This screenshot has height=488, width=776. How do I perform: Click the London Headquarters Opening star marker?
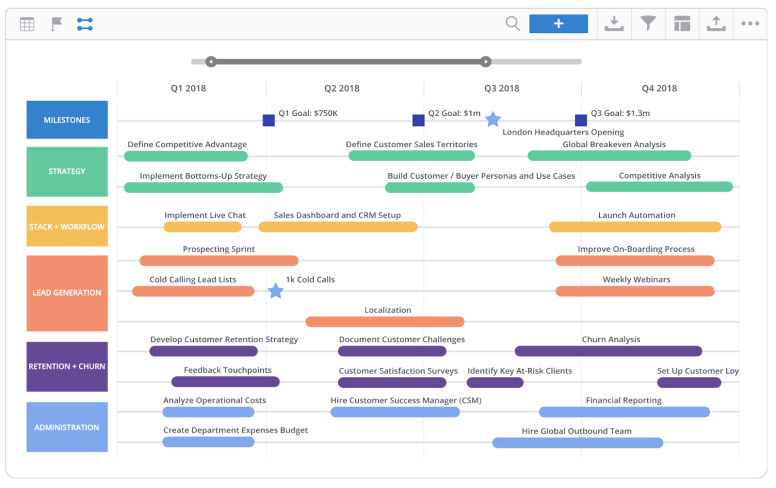[492, 119]
